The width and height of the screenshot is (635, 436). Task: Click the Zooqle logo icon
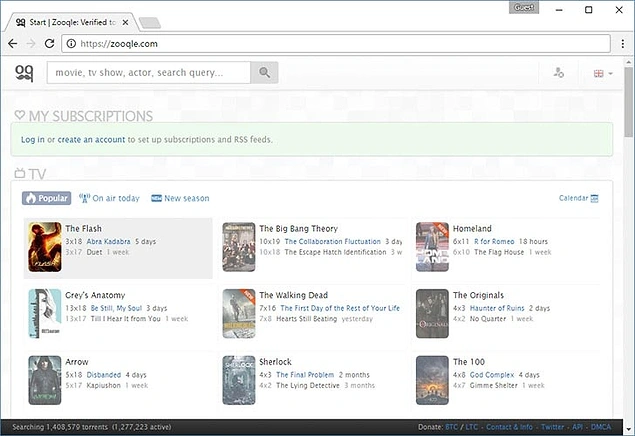pyautogui.click(x=24, y=73)
